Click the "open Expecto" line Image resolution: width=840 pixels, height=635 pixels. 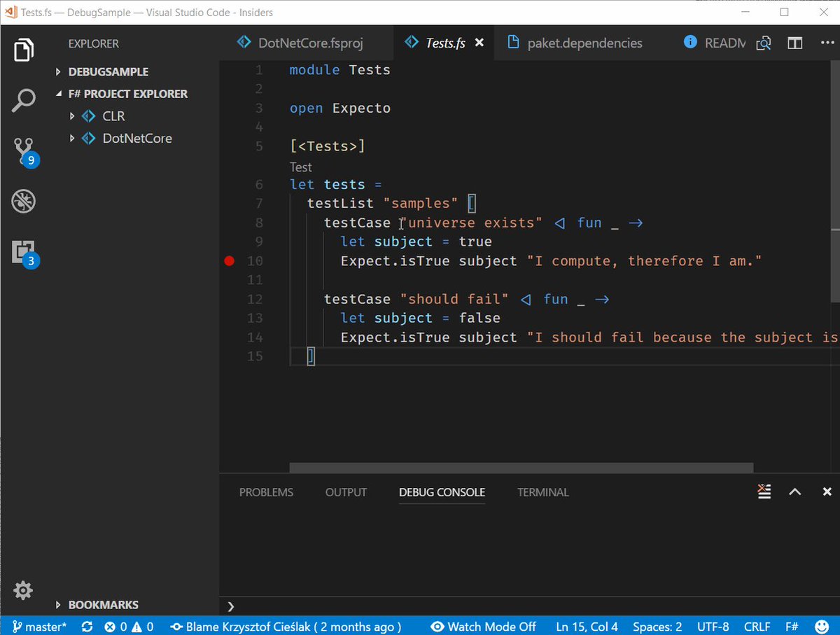point(340,109)
